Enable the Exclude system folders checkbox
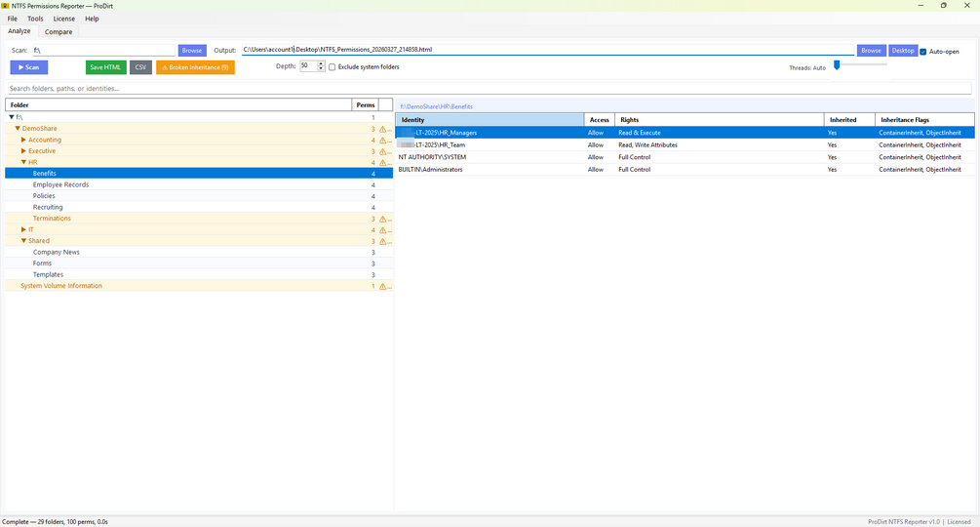This screenshot has width=980, height=527. tap(332, 67)
